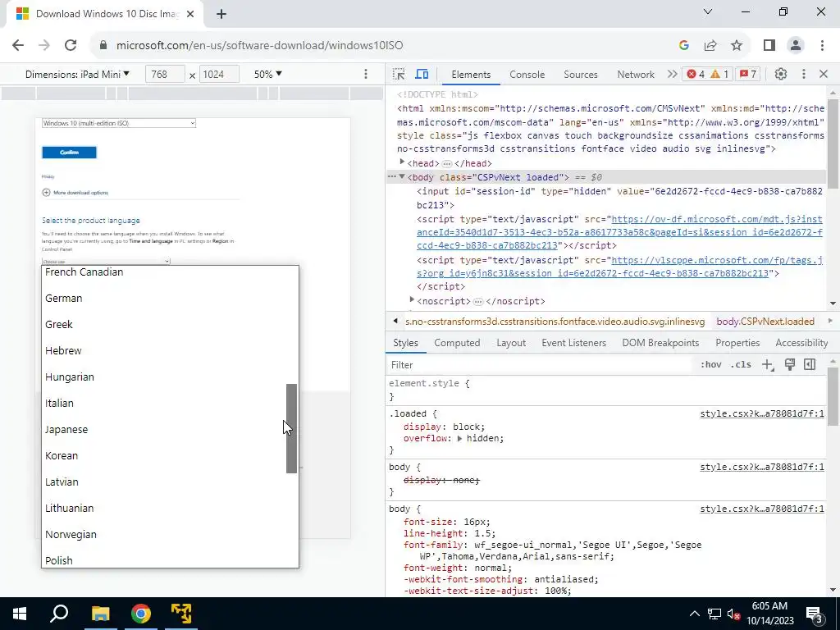Image resolution: width=840 pixels, height=630 pixels.
Task: Open the issues counter badge showing 7
Action: coord(748,75)
